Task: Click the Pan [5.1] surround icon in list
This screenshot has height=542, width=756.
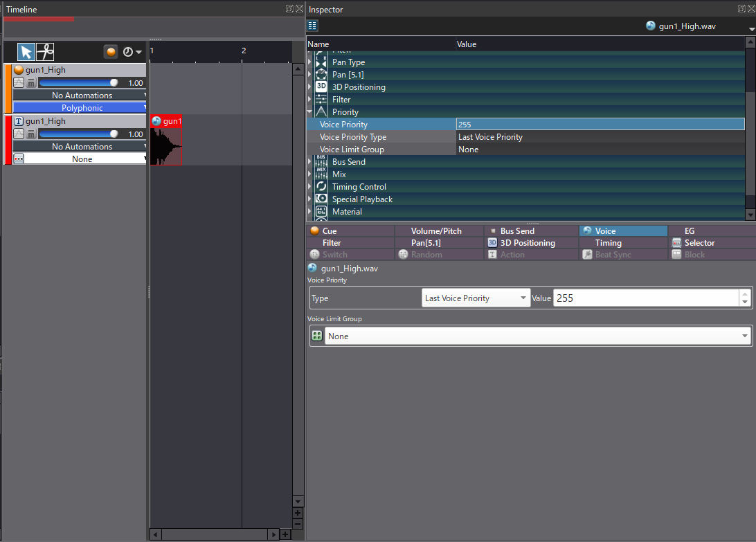Action: tap(321, 74)
